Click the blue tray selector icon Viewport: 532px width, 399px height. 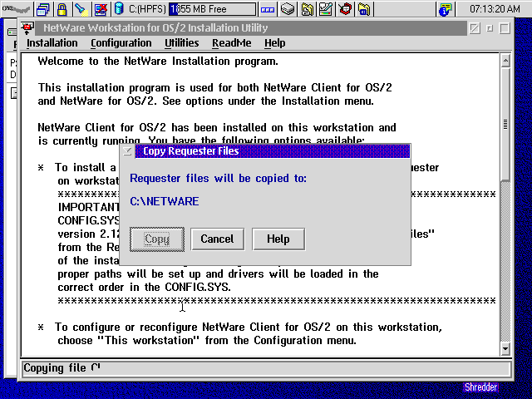click(268, 9)
